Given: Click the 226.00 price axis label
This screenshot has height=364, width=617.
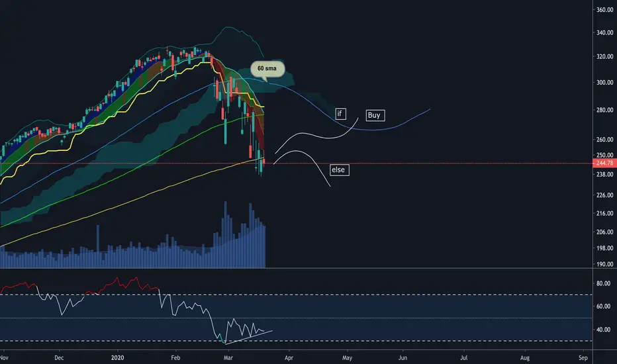Looking at the screenshot, I should click(605, 195).
